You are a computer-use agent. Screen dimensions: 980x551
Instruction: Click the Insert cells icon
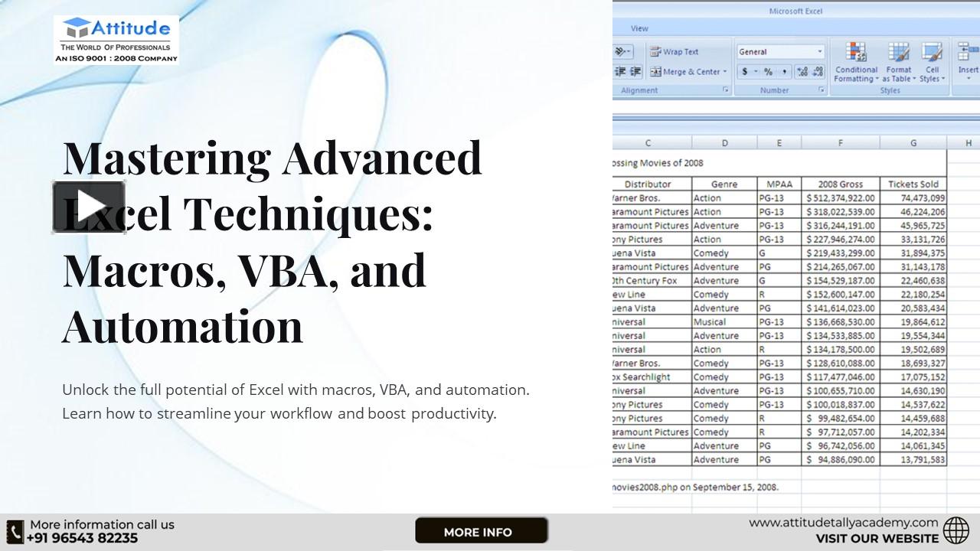968,54
